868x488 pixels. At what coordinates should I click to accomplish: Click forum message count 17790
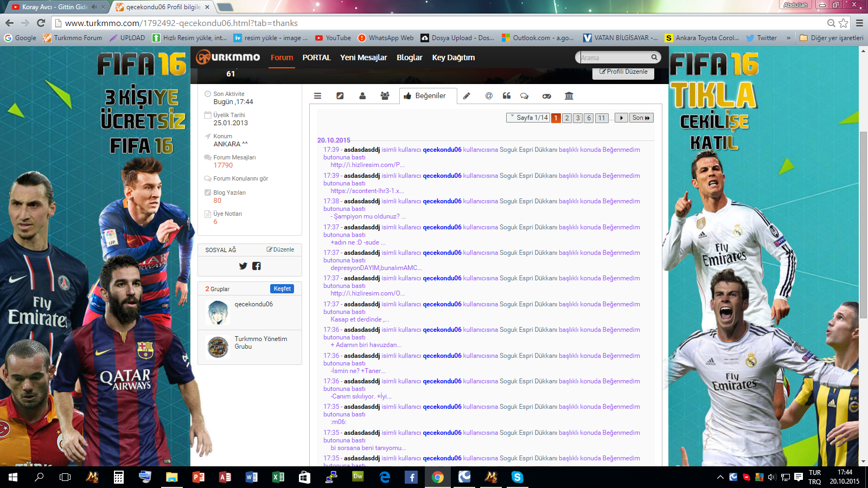click(223, 165)
